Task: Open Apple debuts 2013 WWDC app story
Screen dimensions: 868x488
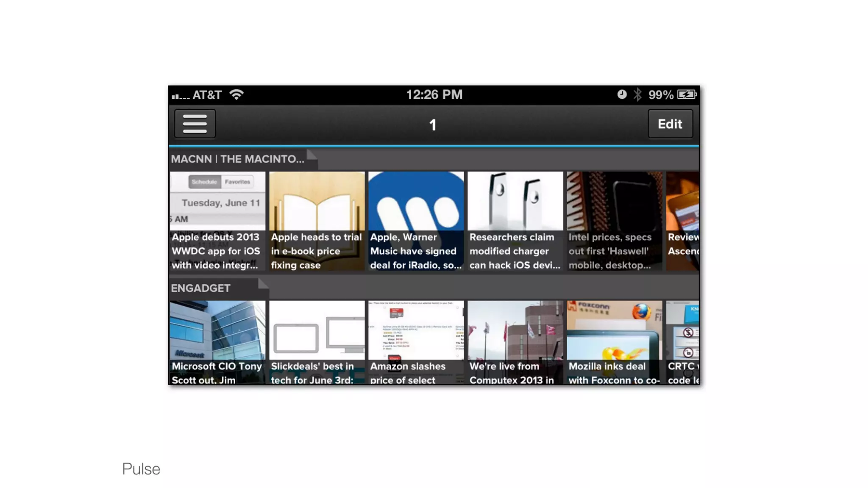Action: pos(217,221)
